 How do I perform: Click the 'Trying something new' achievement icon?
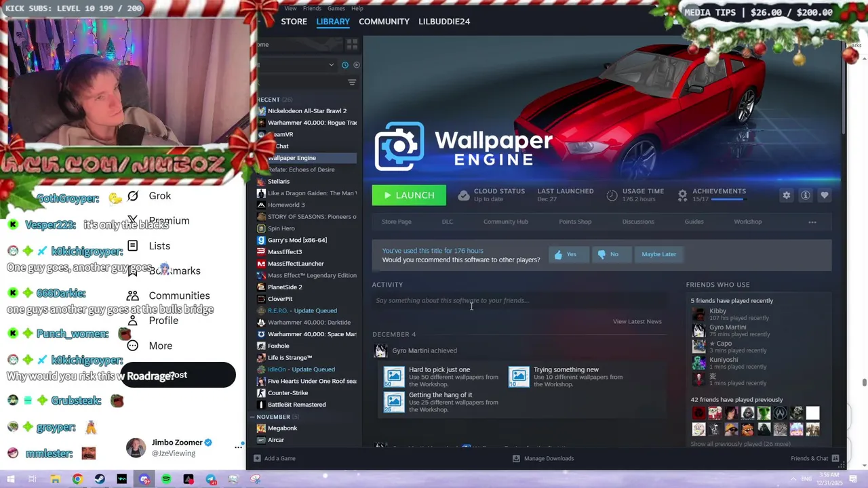click(x=519, y=376)
